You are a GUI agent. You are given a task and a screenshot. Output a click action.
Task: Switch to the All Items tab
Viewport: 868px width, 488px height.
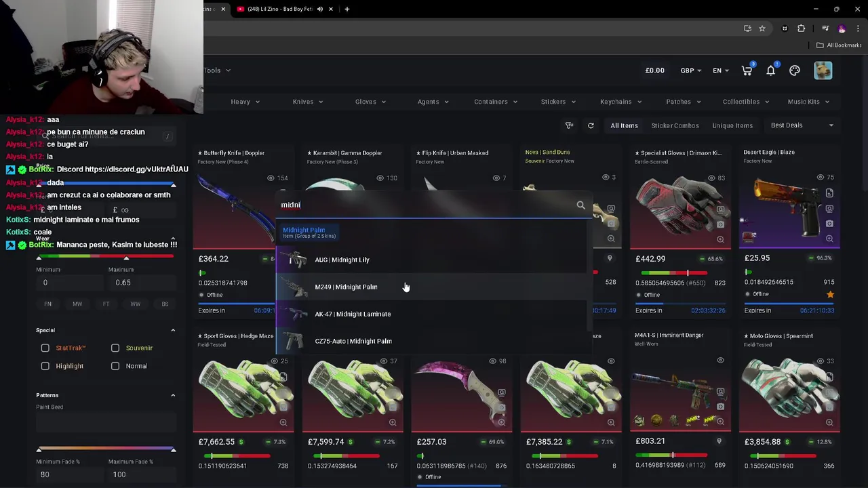point(624,125)
